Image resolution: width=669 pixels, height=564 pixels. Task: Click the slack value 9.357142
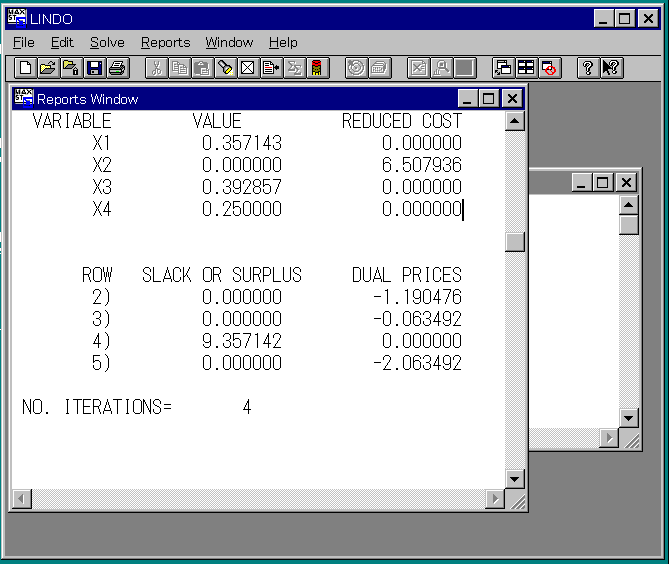pyautogui.click(x=242, y=341)
